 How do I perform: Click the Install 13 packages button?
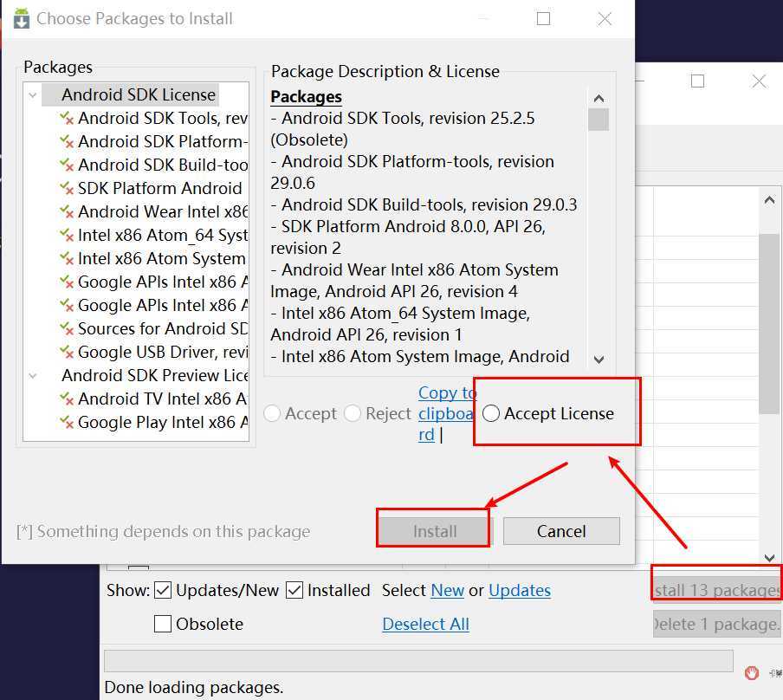coord(717,591)
